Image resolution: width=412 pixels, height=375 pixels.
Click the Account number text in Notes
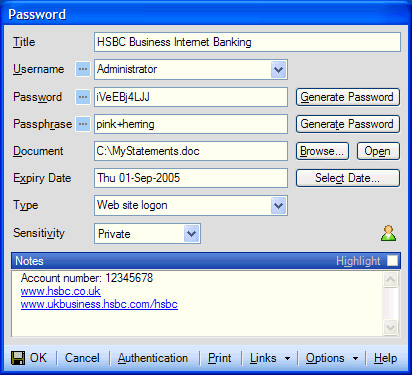click(x=87, y=278)
